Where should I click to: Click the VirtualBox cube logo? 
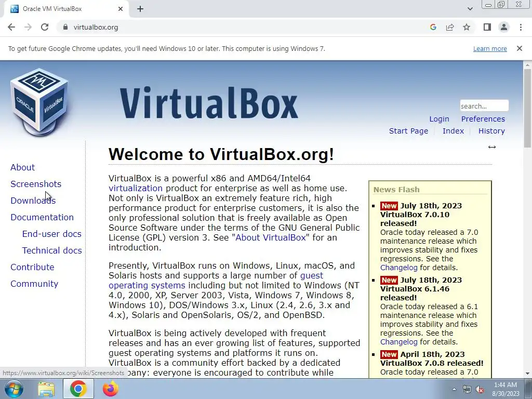39,102
